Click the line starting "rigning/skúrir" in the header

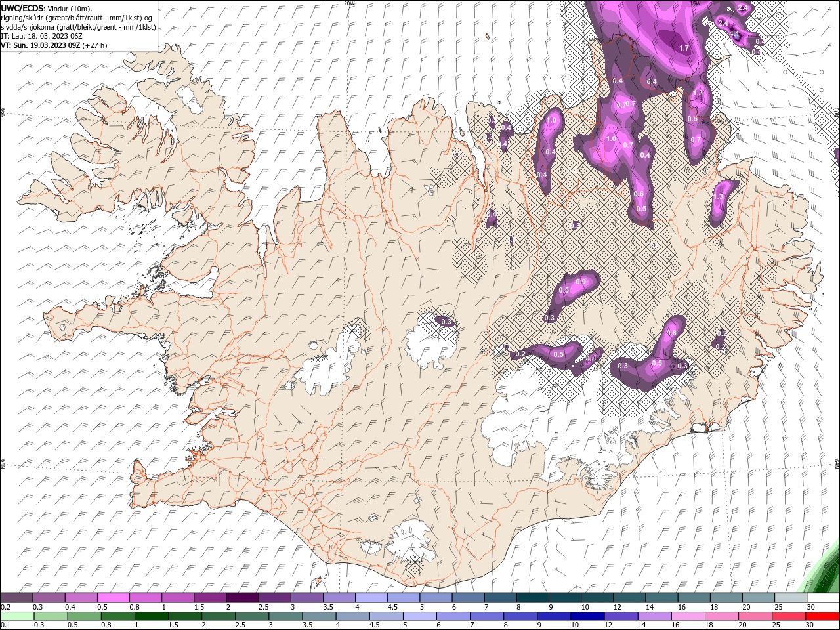click(77, 18)
